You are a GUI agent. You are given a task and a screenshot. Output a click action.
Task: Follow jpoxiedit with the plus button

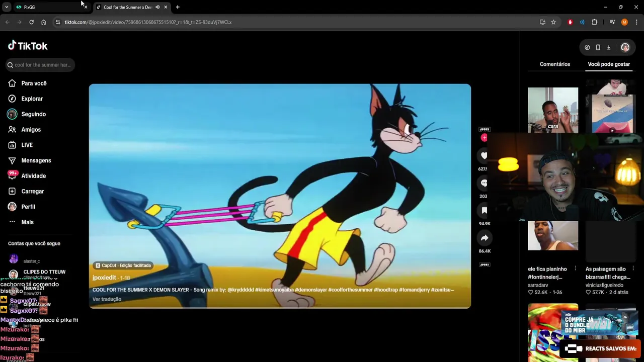[x=484, y=137]
